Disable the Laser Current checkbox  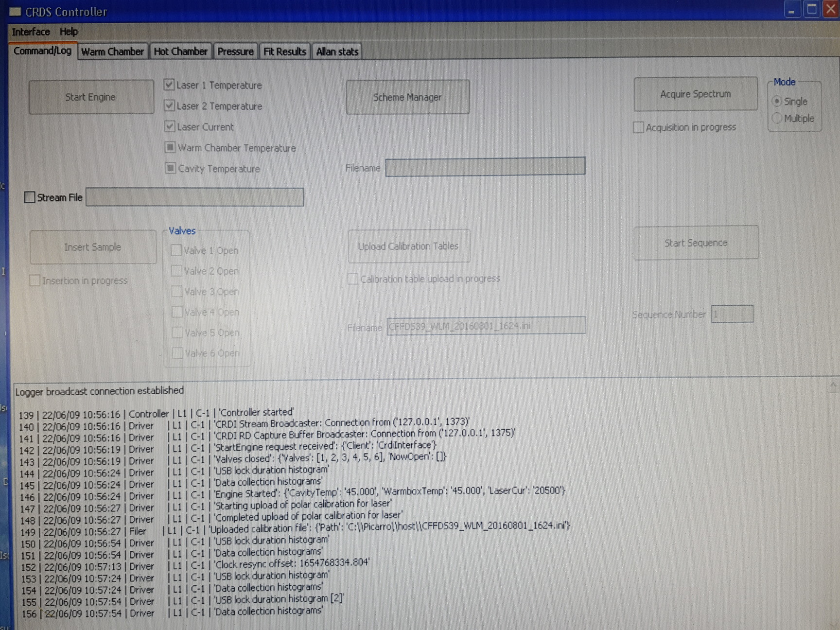(170, 126)
